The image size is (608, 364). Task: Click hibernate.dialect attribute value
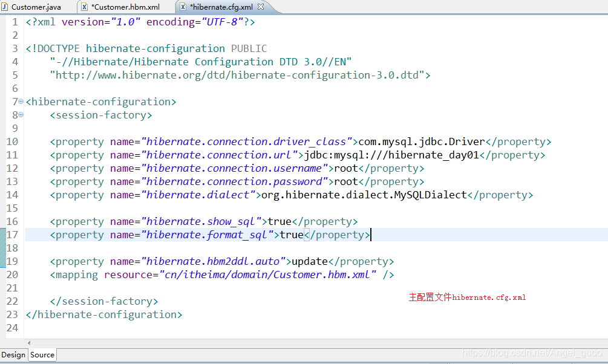coord(198,195)
